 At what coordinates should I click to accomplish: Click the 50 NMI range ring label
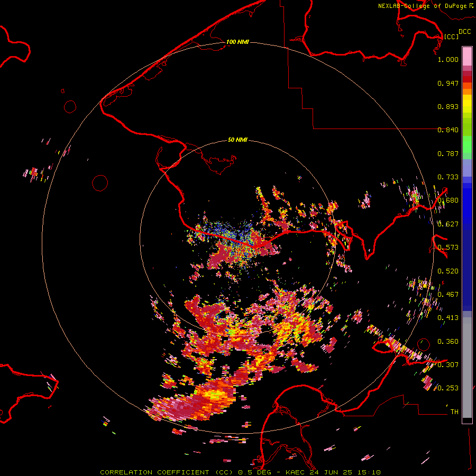(237, 140)
